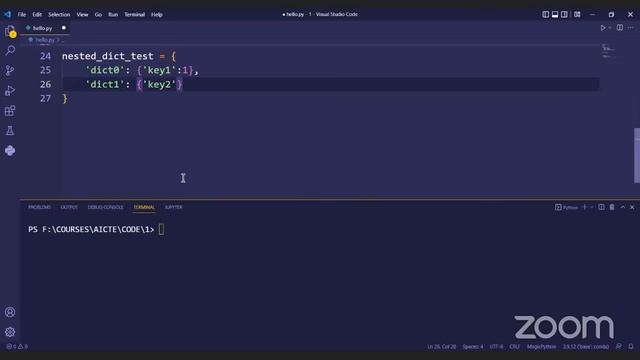Click the errors and warnings status indicator
Viewport: 640px width, 360px height.
17,347
